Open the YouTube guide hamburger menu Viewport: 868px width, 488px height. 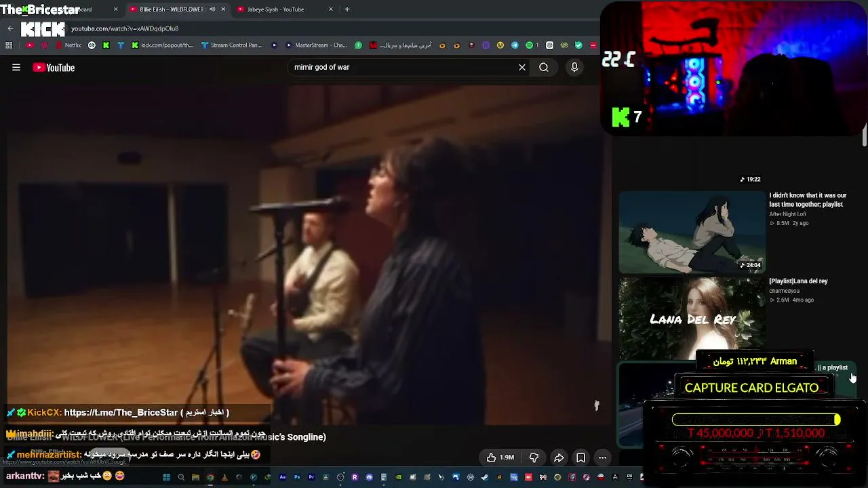[x=16, y=67]
